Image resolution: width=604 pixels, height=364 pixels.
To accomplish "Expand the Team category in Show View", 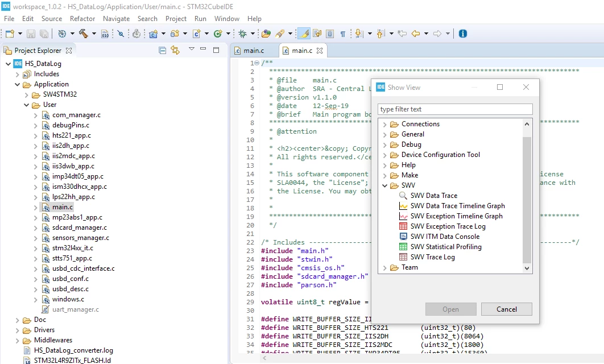I will [384, 268].
